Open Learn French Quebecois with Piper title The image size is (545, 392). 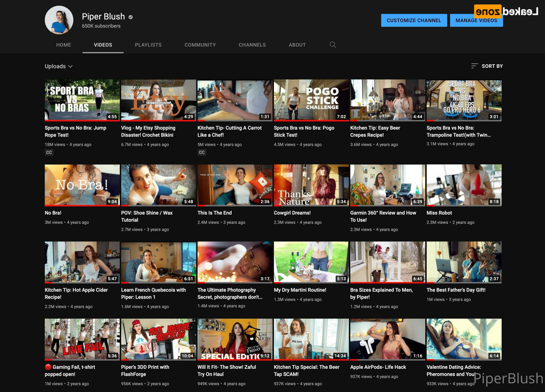[x=153, y=293]
